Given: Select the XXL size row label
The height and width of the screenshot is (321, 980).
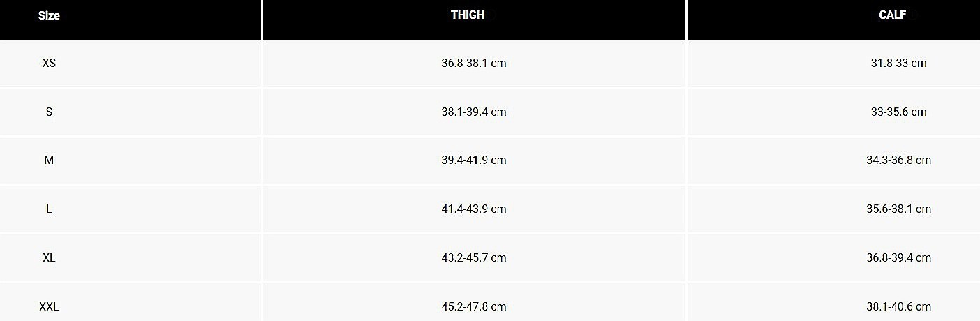Looking at the screenshot, I should pos(49,306).
